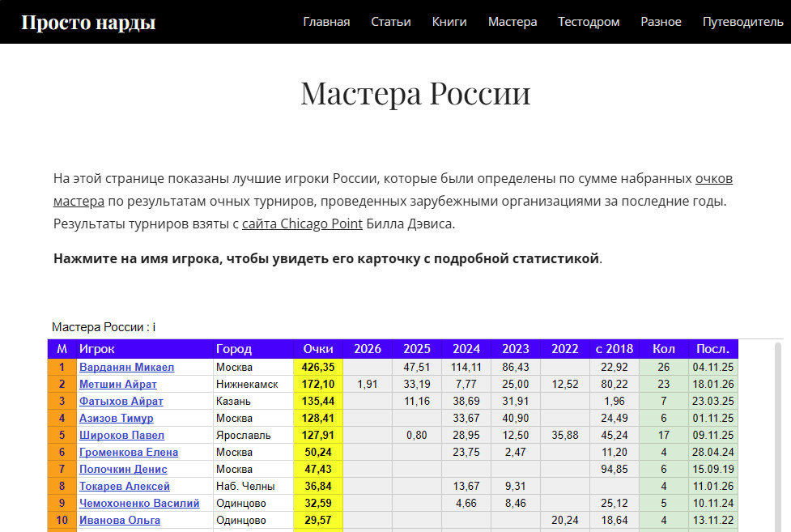This screenshot has height=532, width=791.
Task: Open Метшин Айрат player card
Action: [x=117, y=384]
